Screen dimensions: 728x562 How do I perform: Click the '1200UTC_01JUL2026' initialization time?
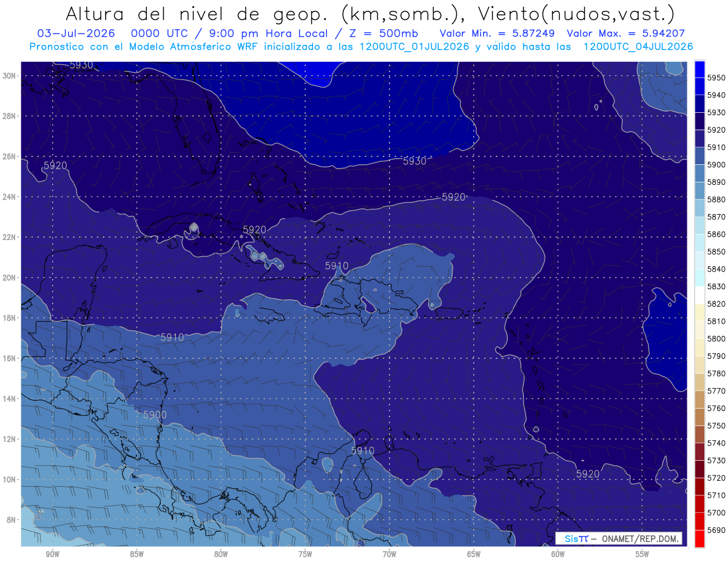click(415, 47)
